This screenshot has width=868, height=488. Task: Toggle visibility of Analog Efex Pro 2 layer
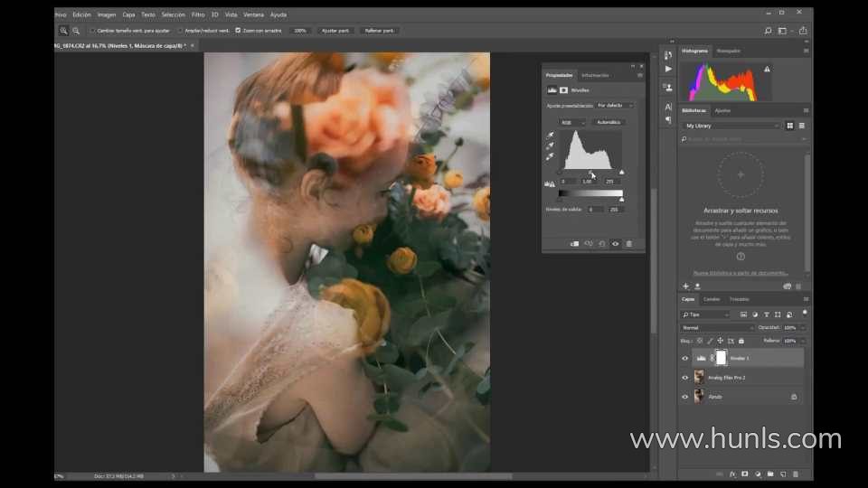coord(684,377)
